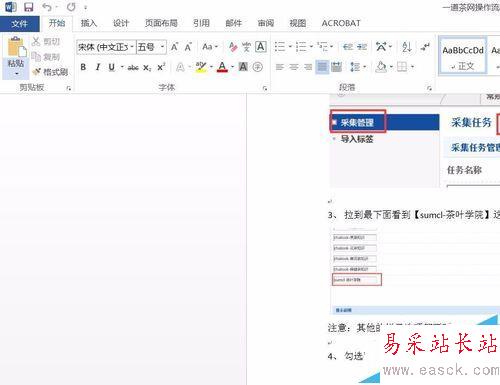This screenshot has height=385, width=500.
Task: Click the Save icon in the quick access toolbar
Action: point(29,7)
